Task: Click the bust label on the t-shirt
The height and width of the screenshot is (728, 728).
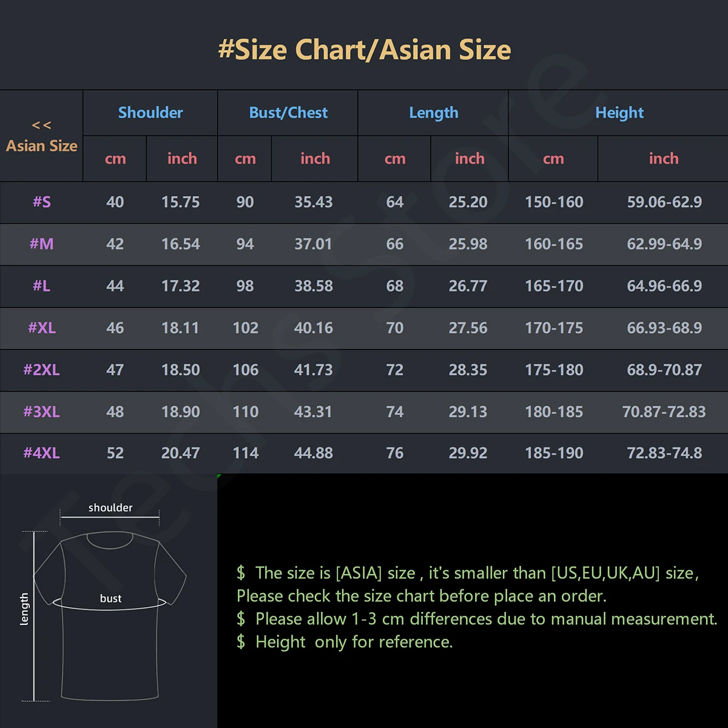Action: click(x=110, y=599)
